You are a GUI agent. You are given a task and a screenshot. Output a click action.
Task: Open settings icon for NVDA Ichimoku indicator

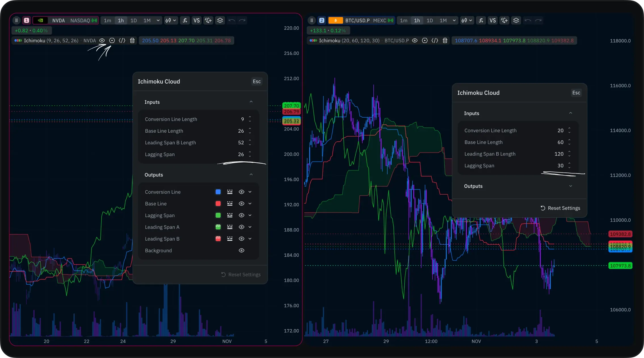click(112, 41)
